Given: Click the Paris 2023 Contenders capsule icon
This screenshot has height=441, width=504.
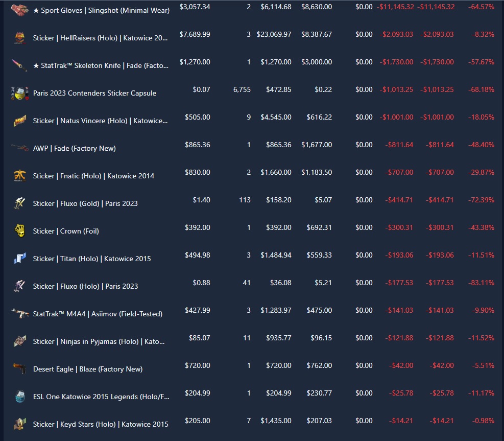Looking at the screenshot, I should 19,94.
